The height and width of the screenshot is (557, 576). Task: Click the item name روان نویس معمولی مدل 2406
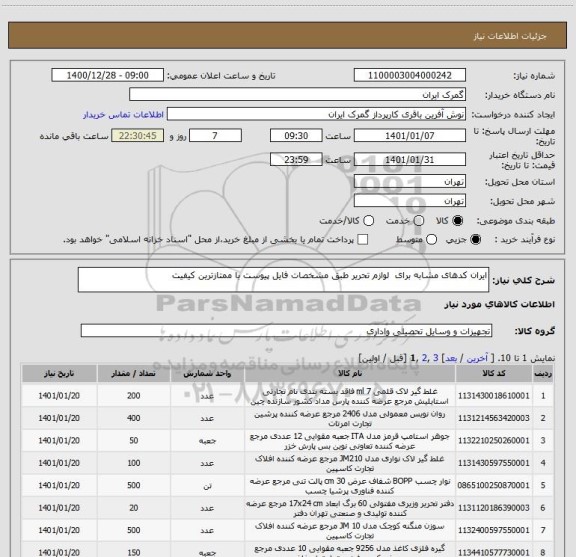(x=350, y=418)
